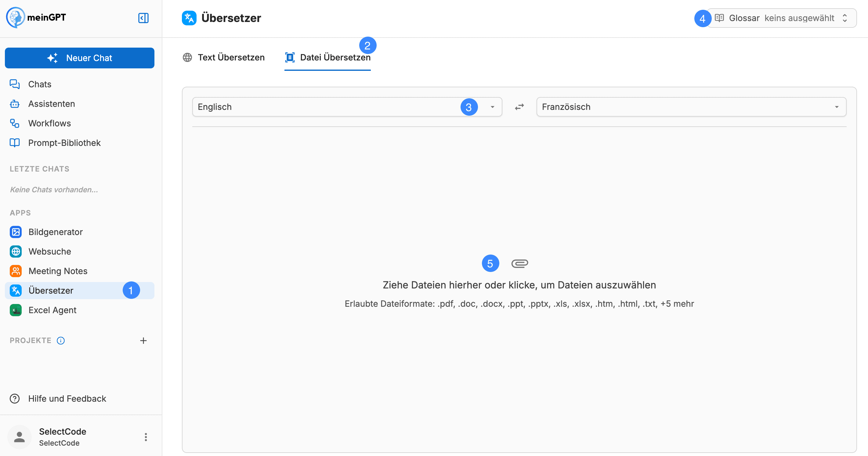Image resolution: width=868 pixels, height=456 pixels.
Task: Select the Assistenten sidebar entry
Action: 52,103
